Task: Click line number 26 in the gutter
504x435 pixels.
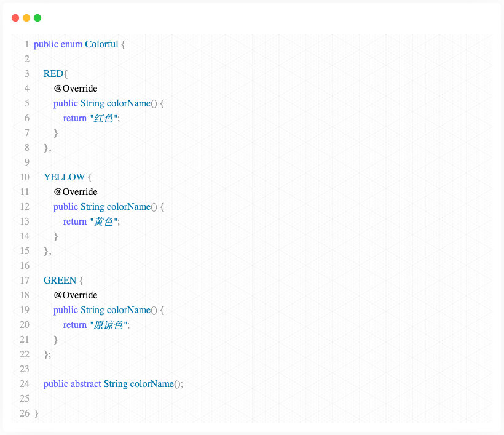Action: (25, 413)
